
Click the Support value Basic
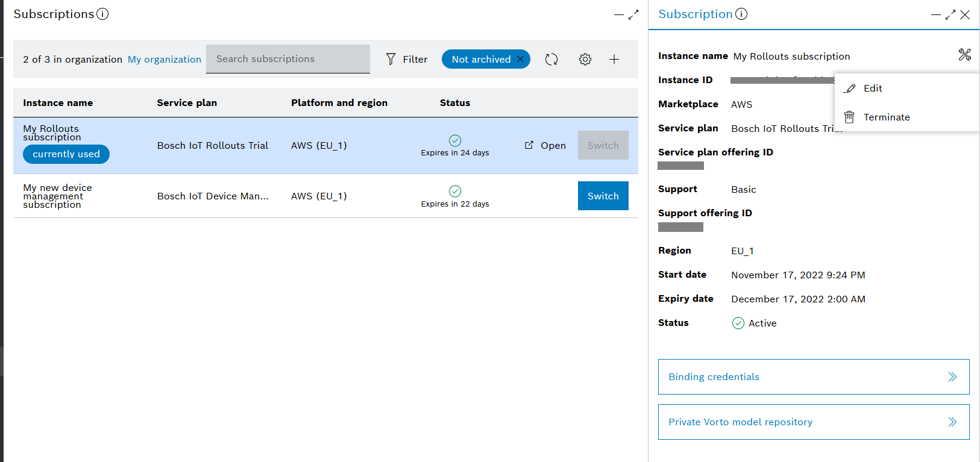coord(744,189)
